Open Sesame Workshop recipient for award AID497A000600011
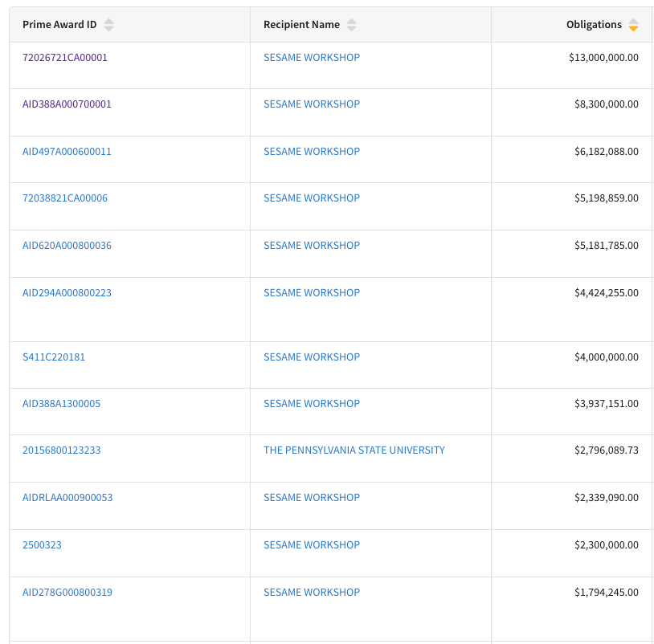 (x=312, y=151)
